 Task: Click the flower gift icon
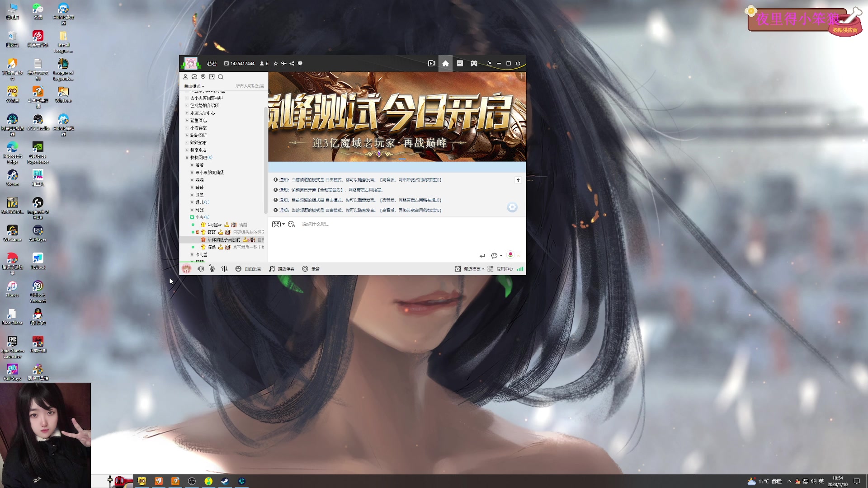tap(510, 255)
